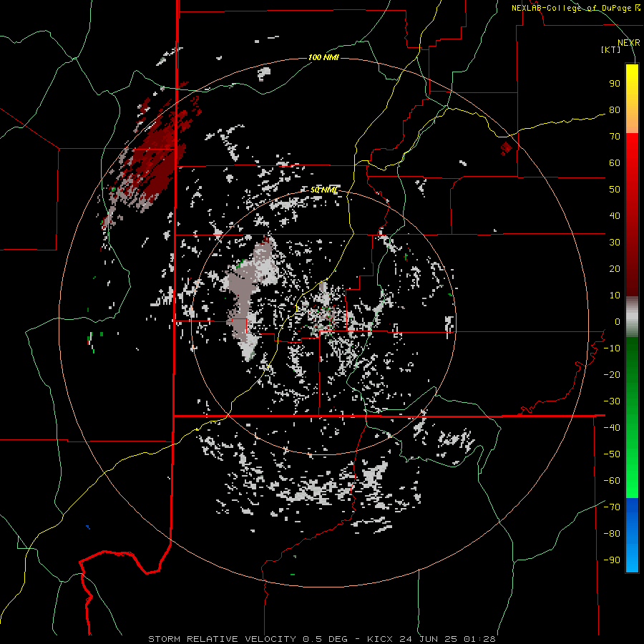The height and width of the screenshot is (644, 644).
Task: Select the -30 value on velocity scale
Action: [612, 401]
